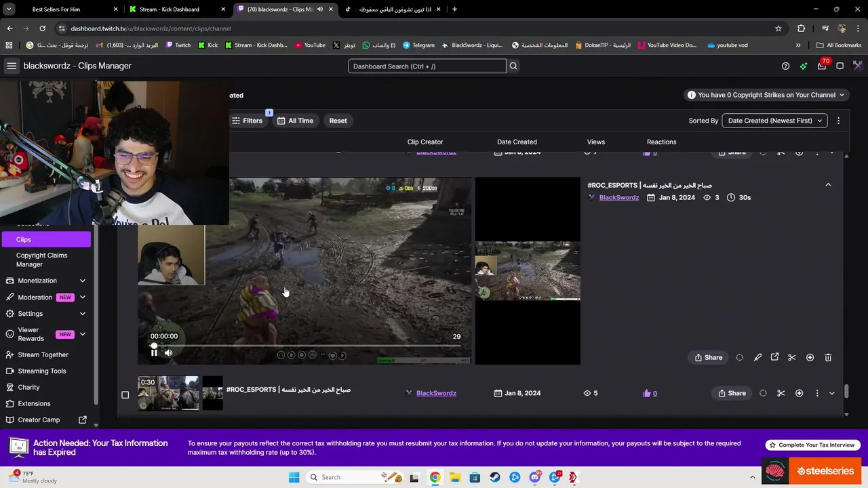Click the green sparkle icon in header
The width and height of the screenshot is (868, 488).
click(x=804, y=66)
